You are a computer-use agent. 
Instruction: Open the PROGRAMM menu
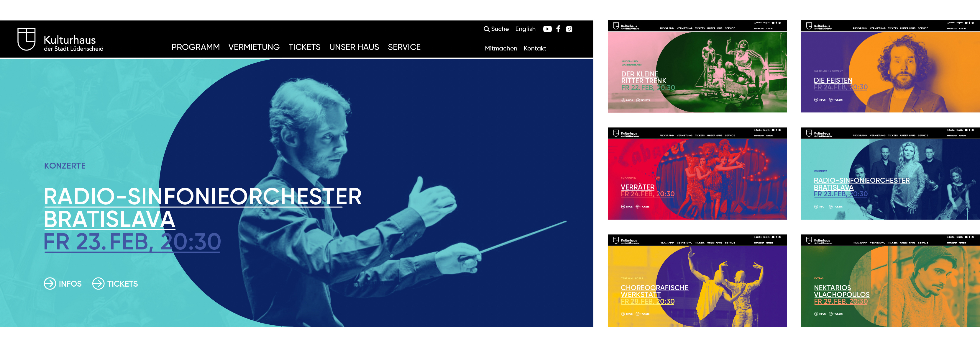point(196,47)
